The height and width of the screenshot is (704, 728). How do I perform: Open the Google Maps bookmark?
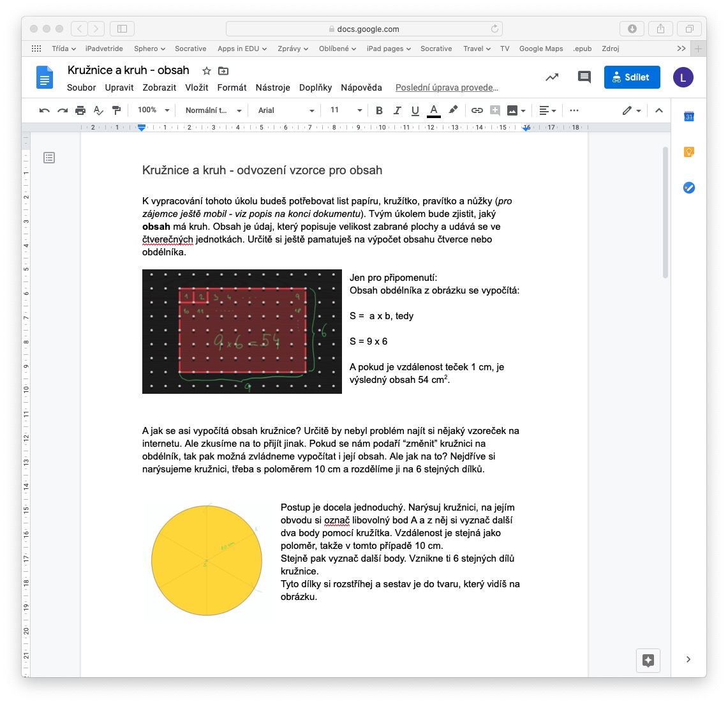point(541,49)
